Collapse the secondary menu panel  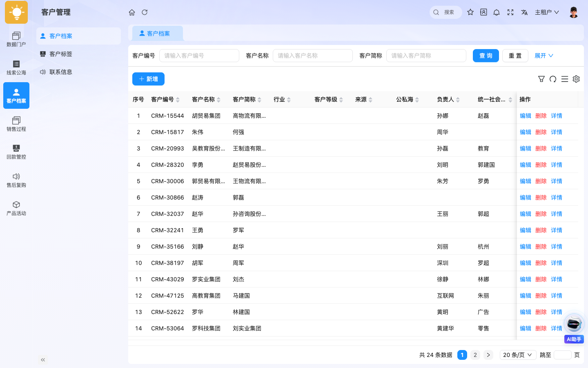43,360
